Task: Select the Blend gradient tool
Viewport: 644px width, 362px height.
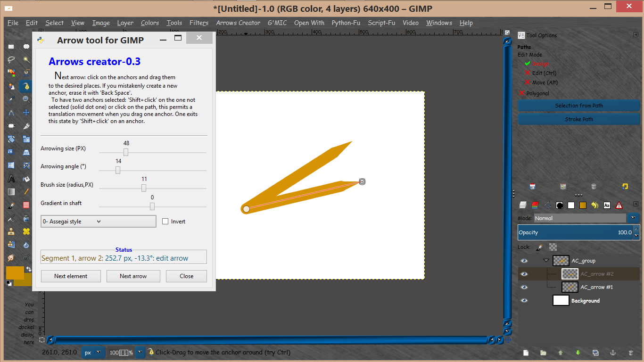Action: coord(11,192)
